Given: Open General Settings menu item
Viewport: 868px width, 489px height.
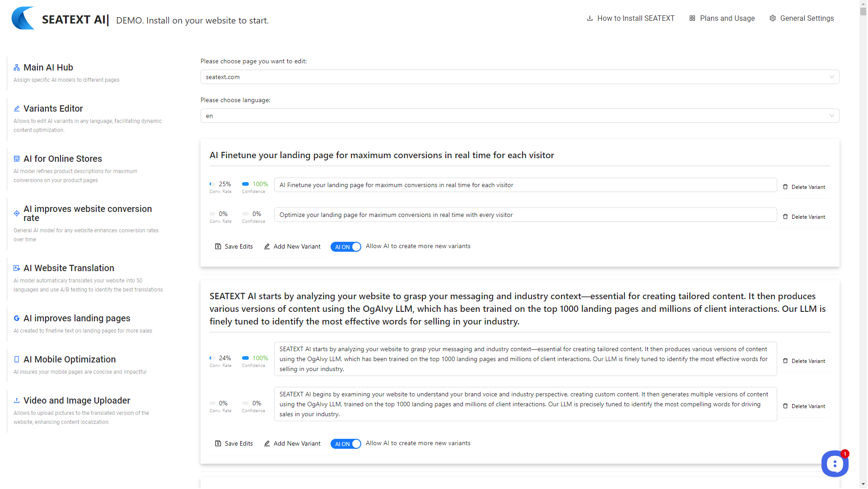Looking at the screenshot, I should pos(802,19).
